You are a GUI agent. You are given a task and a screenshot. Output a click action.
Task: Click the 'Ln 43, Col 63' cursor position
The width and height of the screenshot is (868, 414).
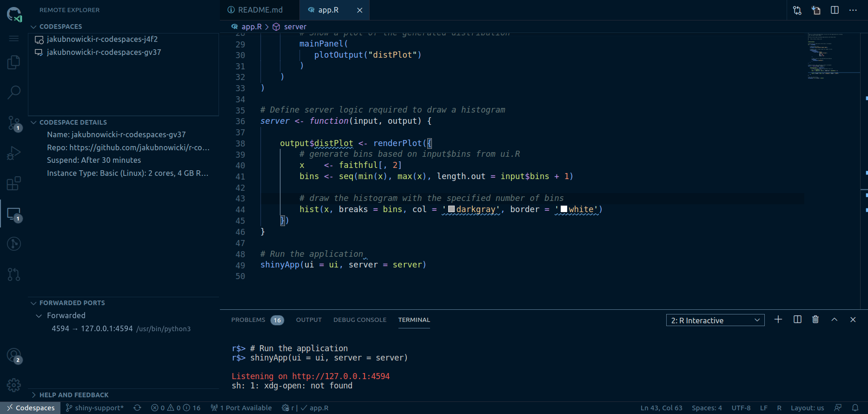tap(661, 408)
